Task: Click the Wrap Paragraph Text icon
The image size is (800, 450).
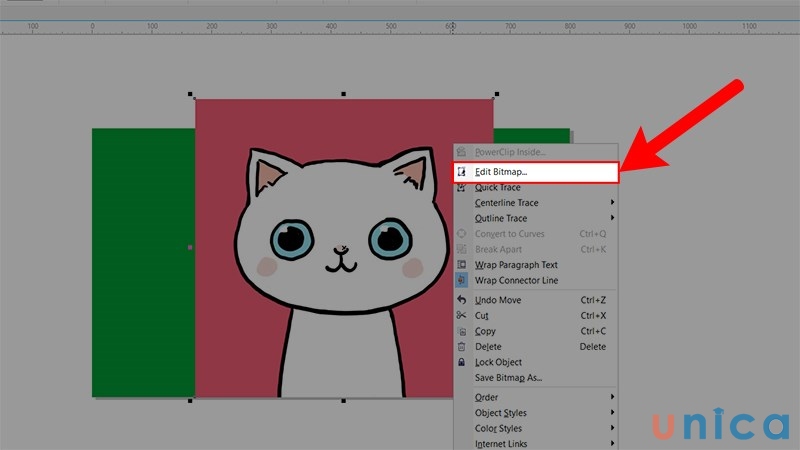Action: (462, 265)
